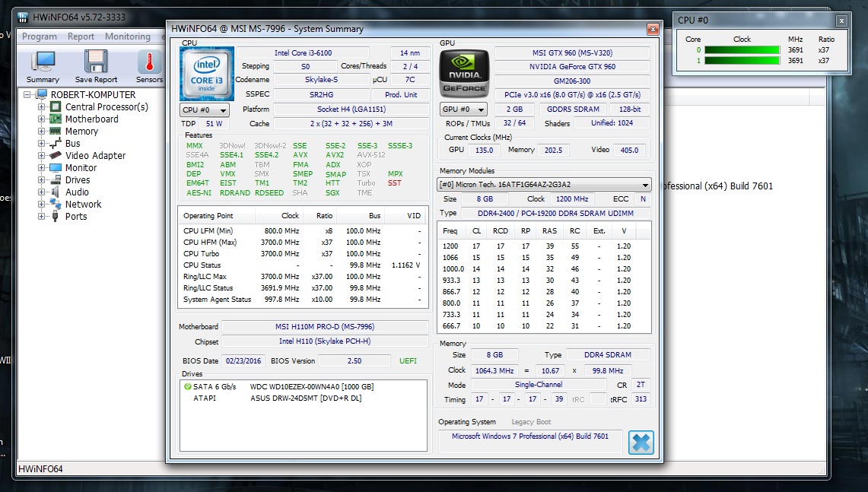Open the Memory Modules Micron dropdown
The image size is (868, 492).
click(544, 184)
